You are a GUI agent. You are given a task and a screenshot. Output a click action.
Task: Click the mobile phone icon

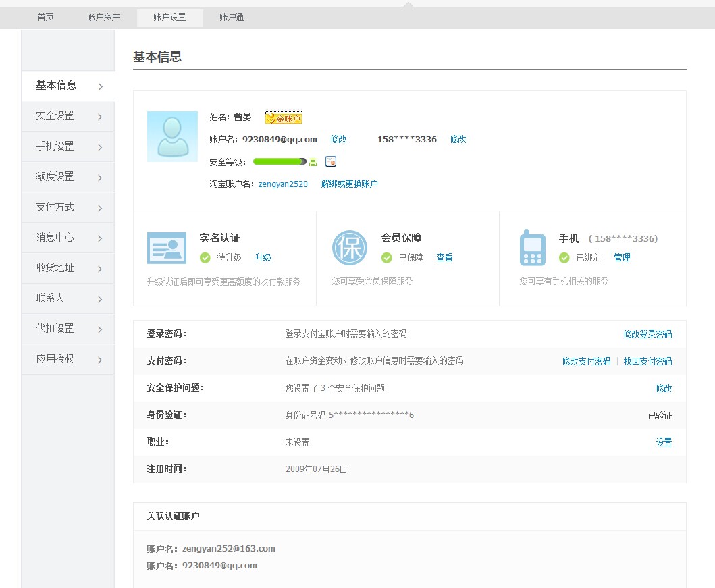(x=532, y=248)
